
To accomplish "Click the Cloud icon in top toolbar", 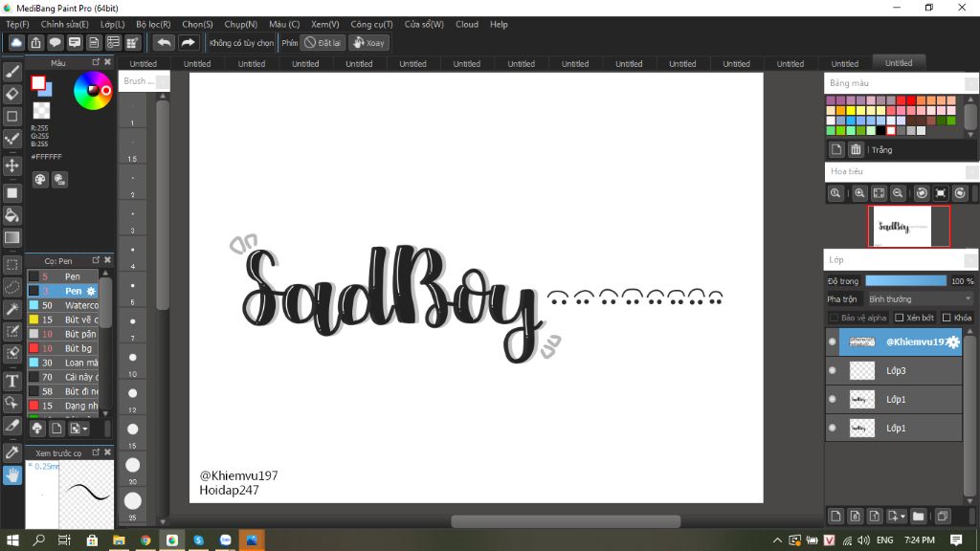I will click(16, 42).
